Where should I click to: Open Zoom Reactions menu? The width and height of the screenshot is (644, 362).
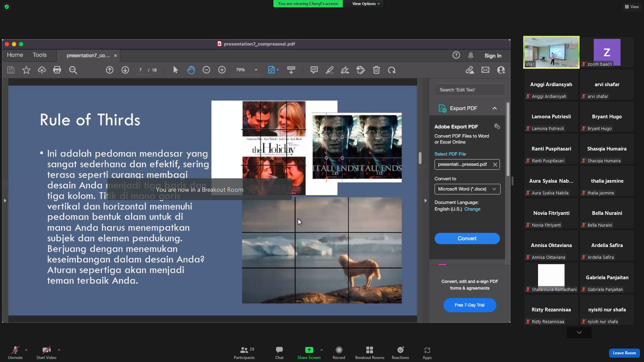(400, 353)
